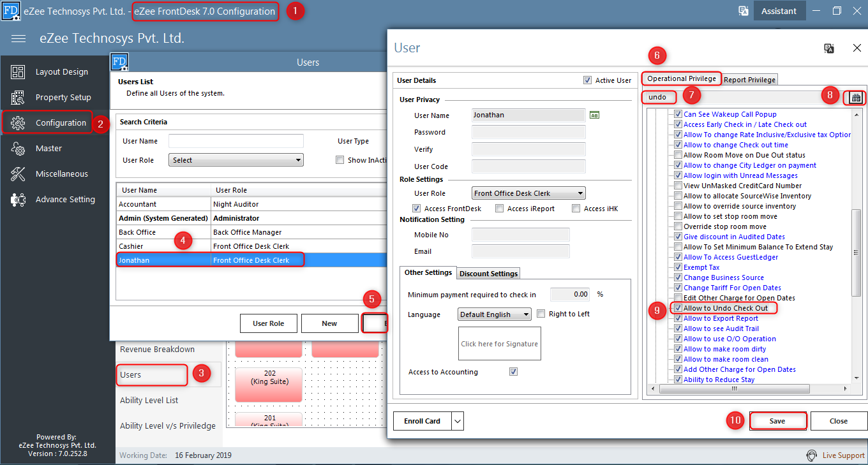Image resolution: width=868 pixels, height=465 pixels.
Task: Check Allow Room Move on Due Out status
Action: tap(678, 155)
